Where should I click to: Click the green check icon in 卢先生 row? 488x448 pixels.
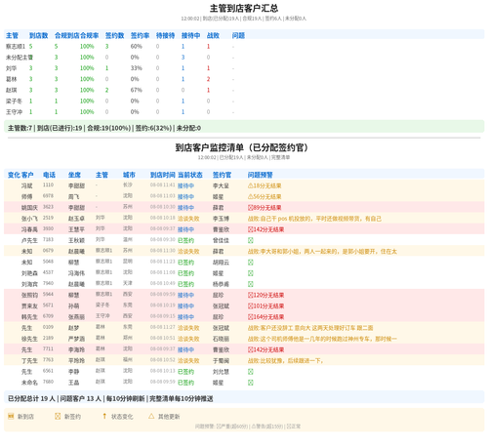coord(251,240)
